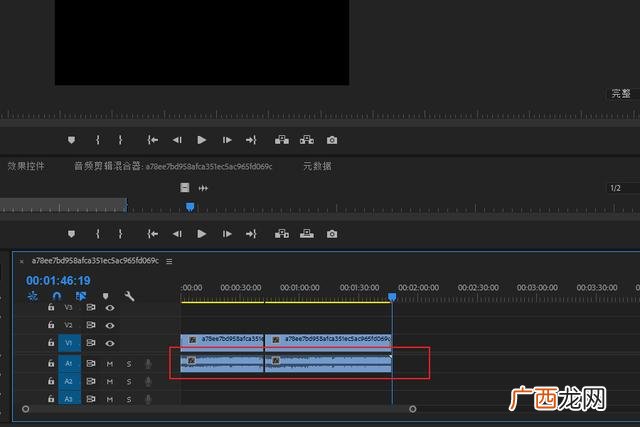
Task: Click the Drag Video Only filmstrip icon
Action: click(x=185, y=188)
